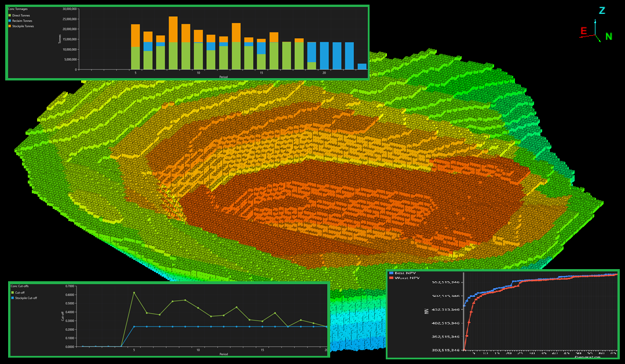This screenshot has height=364, width=625.
Task: Click the 'Period' axis label under cut-offs chart
Action: (223, 354)
